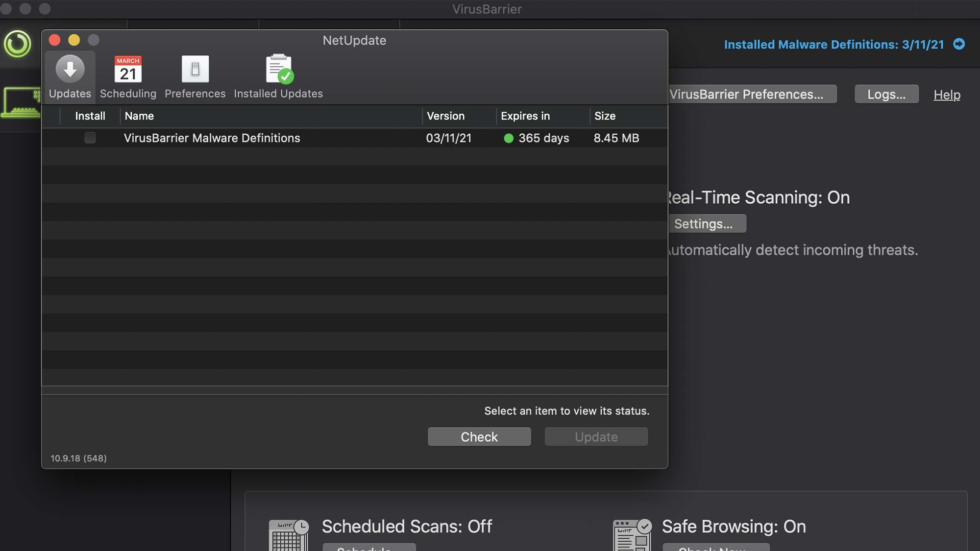This screenshot has height=551, width=980.
Task: Sort by Expires In column
Action: tap(525, 116)
